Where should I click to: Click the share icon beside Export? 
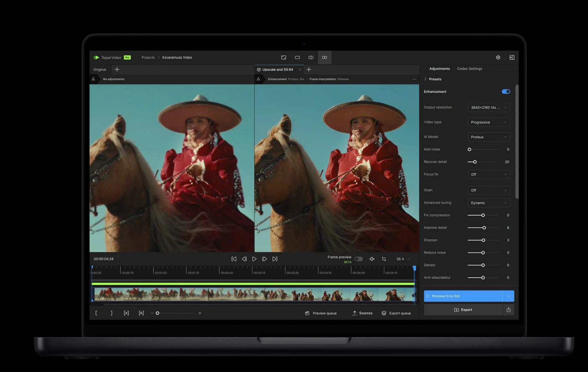point(508,310)
